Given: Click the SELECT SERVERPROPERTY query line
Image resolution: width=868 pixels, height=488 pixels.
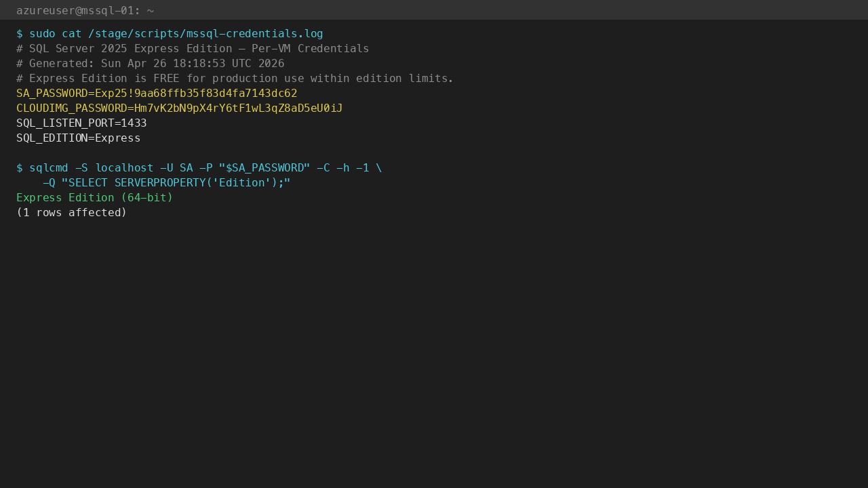Looking at the screenshot, I should [x=167, y=183].
